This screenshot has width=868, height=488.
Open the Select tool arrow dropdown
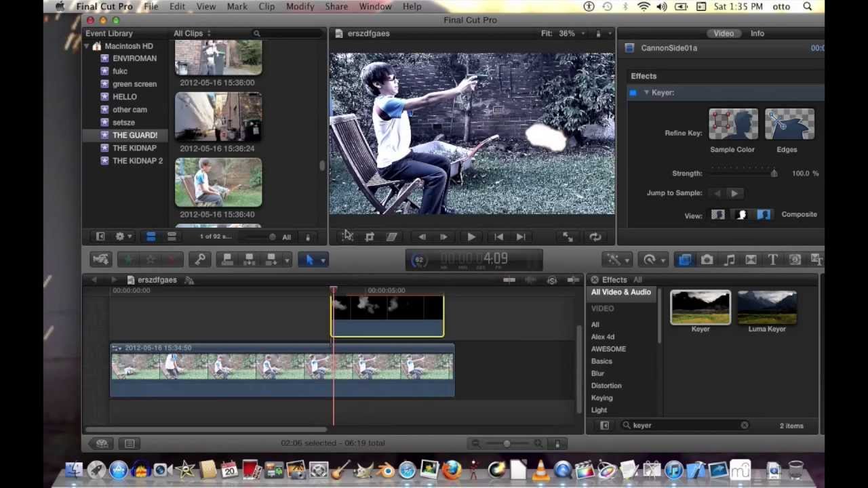[x=323, y=260]
